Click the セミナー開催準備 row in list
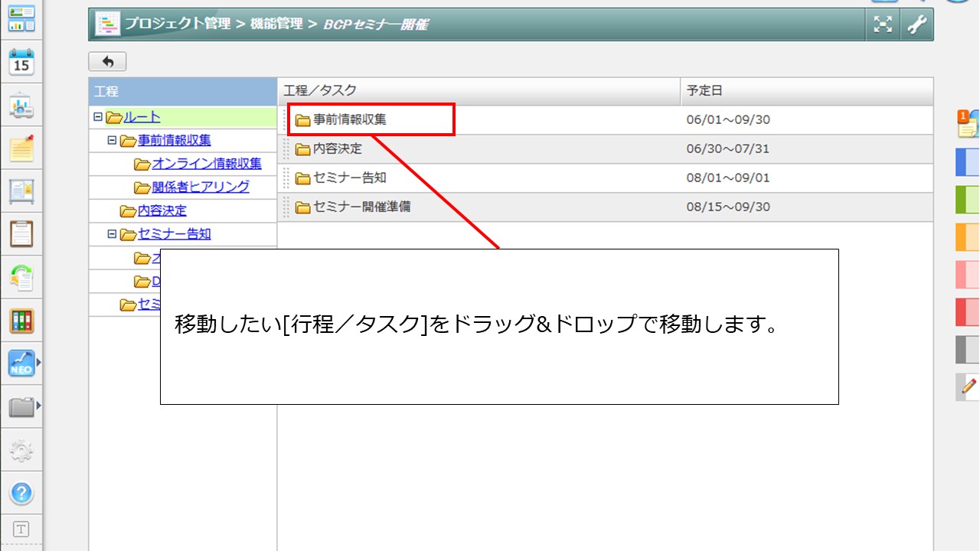This screenshot has width=980, height=551. click(361, 207)
